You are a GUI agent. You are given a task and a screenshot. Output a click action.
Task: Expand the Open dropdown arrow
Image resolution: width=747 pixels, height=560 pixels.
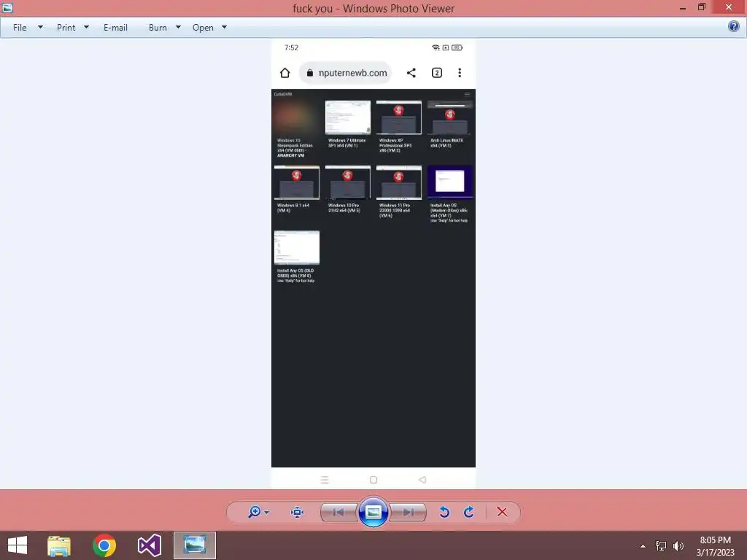(x=225, y=27)
